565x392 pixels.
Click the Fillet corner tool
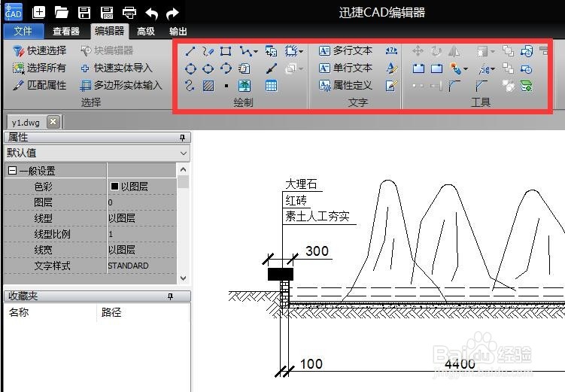click(x=454, y=86)
